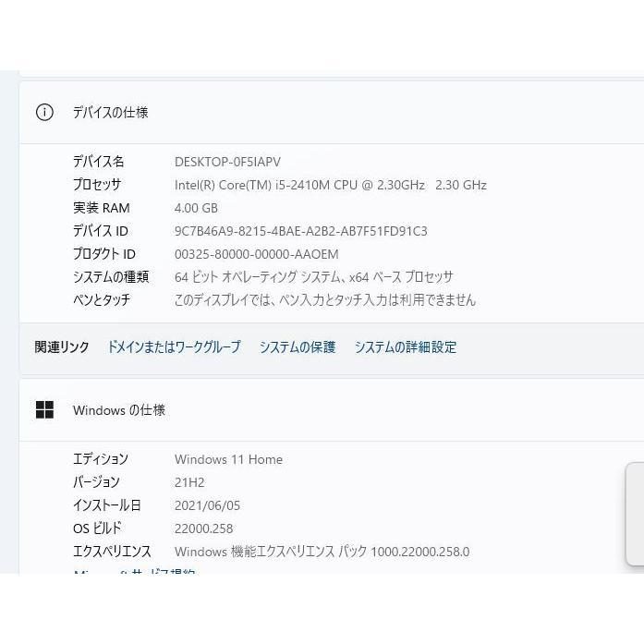Click the OS ビルド label
Image resolution: width=644 pixels, height=644 pixels.
click(x=97, y=529)
